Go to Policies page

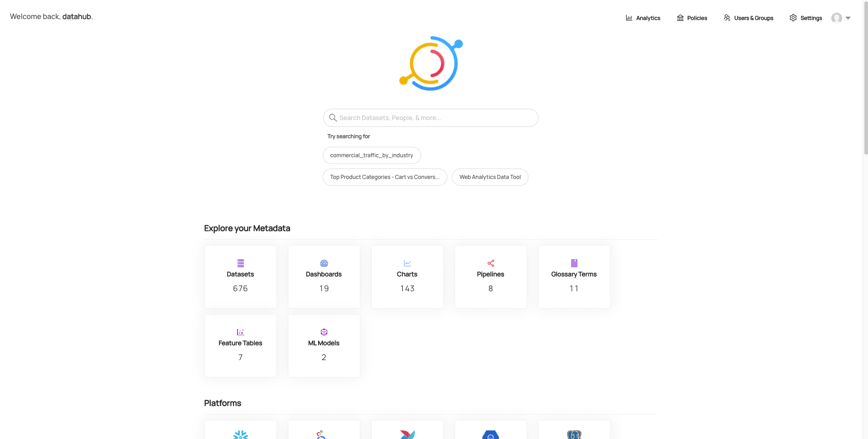point(692,18)
